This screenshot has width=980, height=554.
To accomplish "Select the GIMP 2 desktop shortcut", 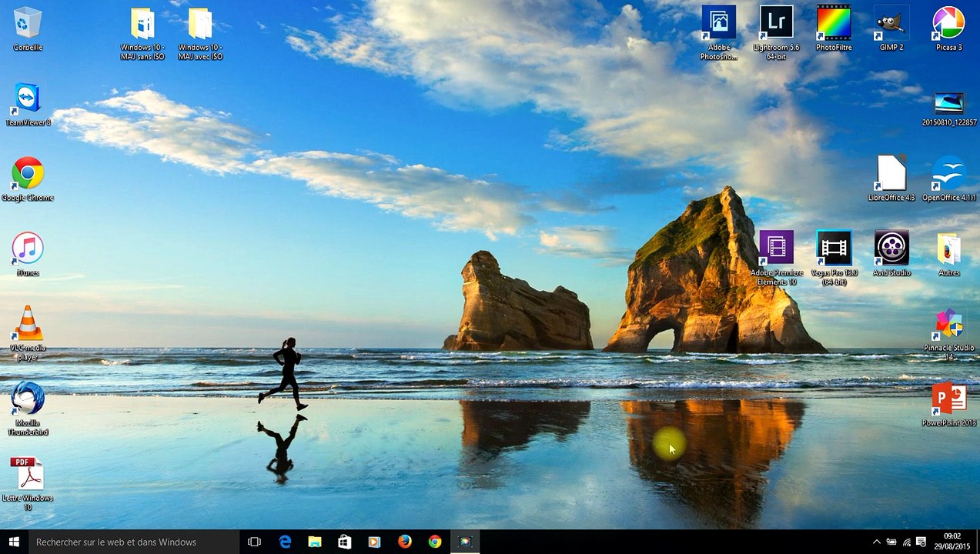I will [891, 28].
